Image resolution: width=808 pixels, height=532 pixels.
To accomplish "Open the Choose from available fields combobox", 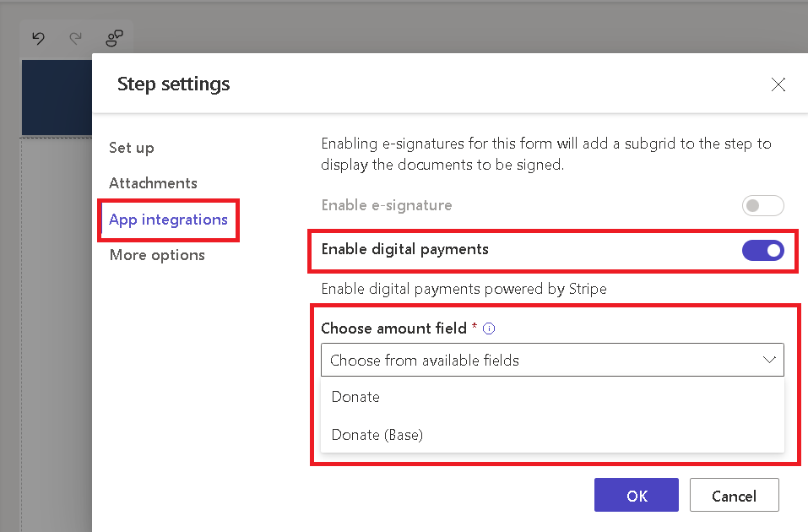I will [540, 360].
